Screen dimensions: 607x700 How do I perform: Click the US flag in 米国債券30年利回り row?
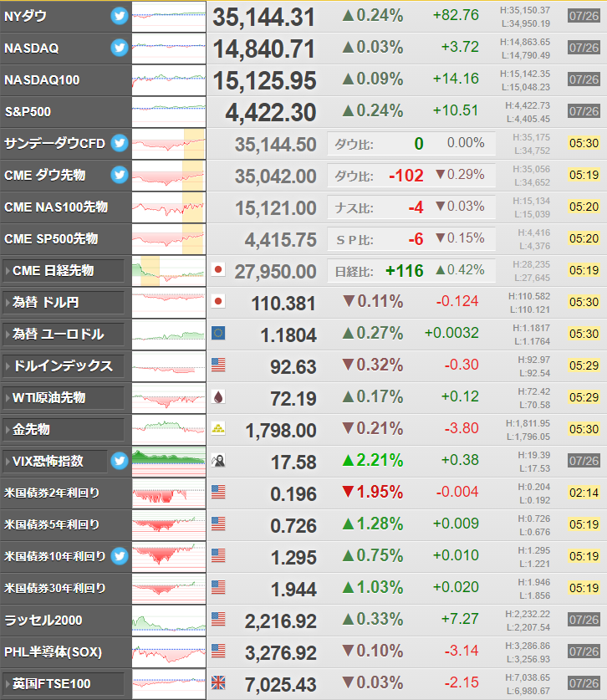[x=218, y=587]
